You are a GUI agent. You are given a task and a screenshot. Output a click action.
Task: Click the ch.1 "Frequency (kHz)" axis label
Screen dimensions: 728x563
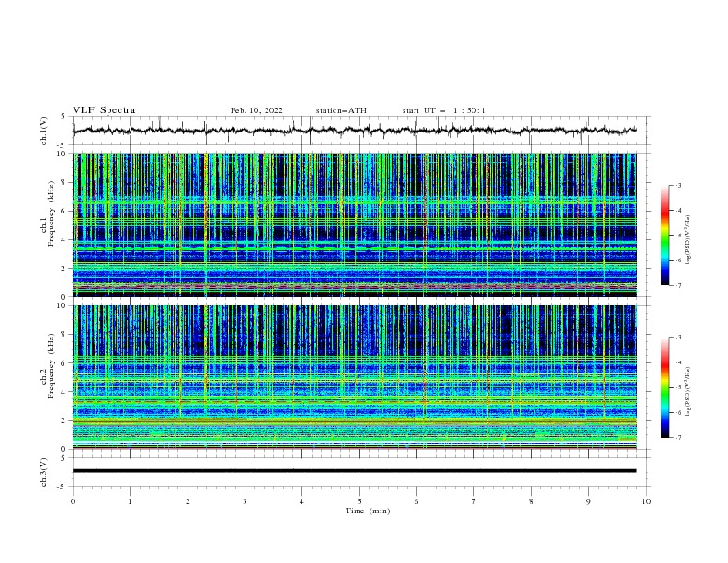51,213
